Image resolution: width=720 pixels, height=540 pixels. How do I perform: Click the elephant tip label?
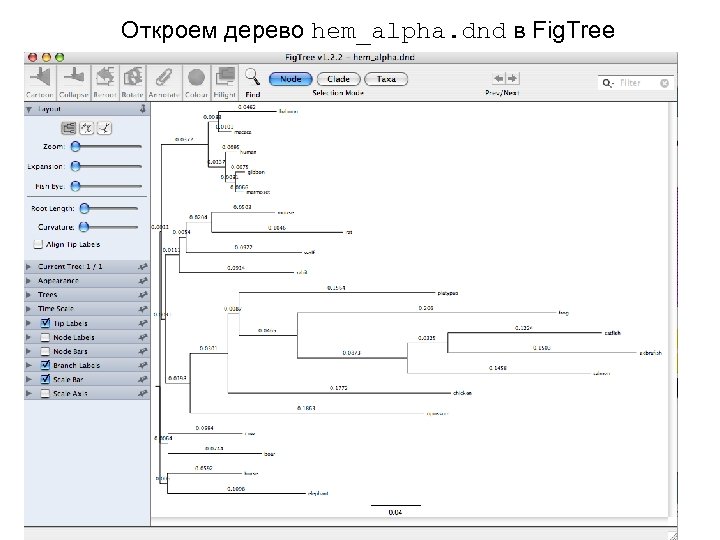coord(318,494)
